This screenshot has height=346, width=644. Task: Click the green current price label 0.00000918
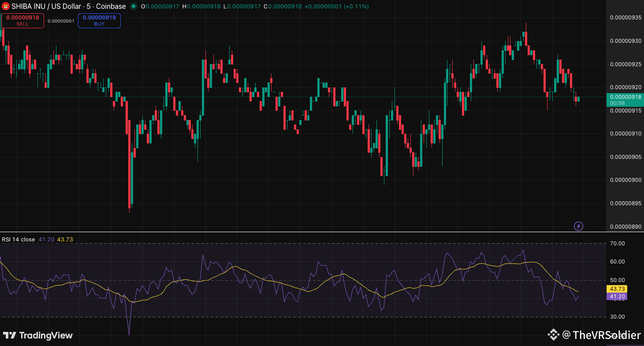[x=625, y=97]
